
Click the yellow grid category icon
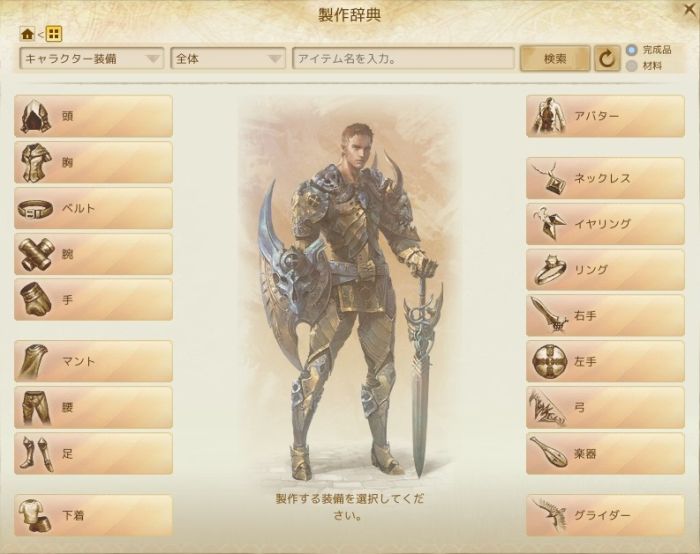click(54, 33)
